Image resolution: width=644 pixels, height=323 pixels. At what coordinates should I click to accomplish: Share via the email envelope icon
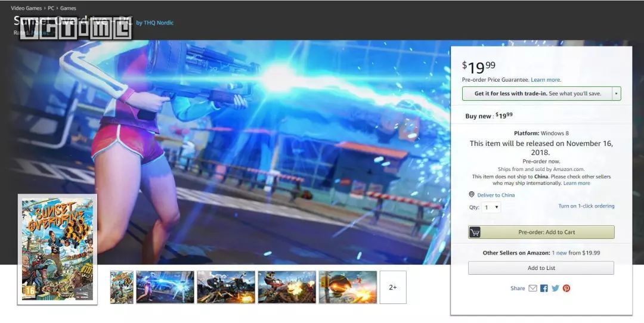[532, 288]
